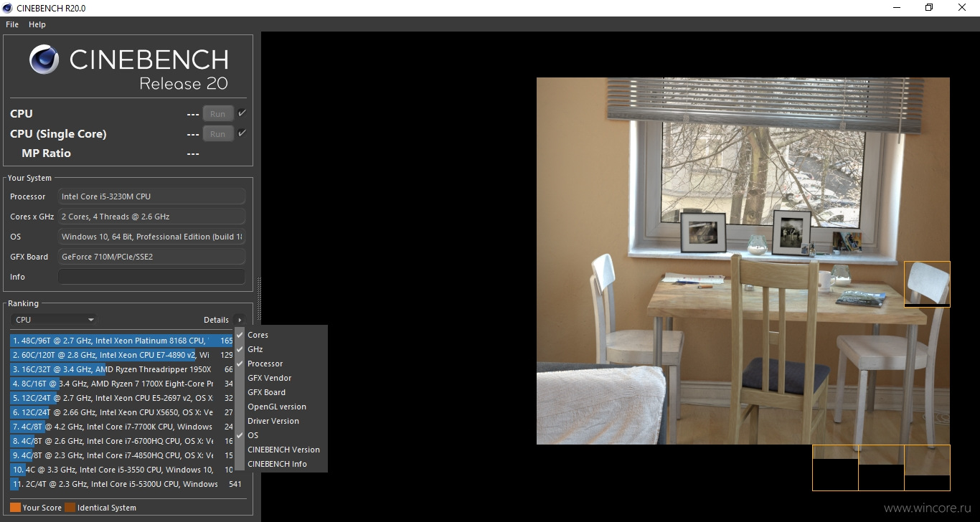Select Intel Core i7-6700HQ ranking row

[122, 441]
